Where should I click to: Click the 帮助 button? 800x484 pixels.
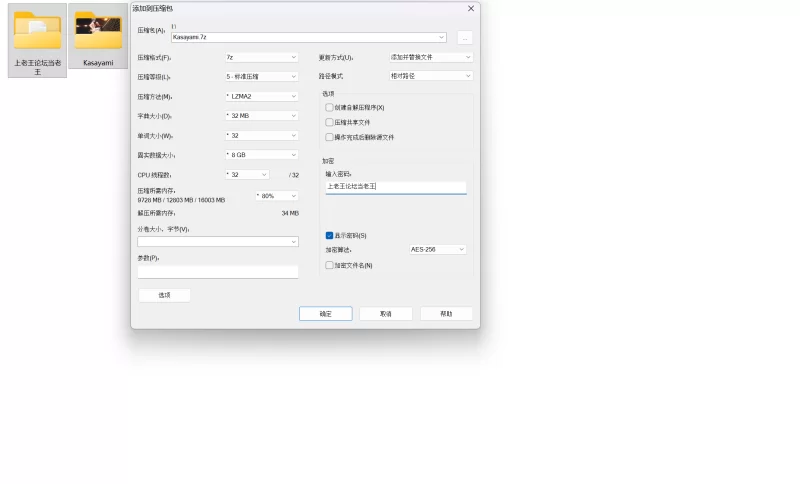(446, 314)
